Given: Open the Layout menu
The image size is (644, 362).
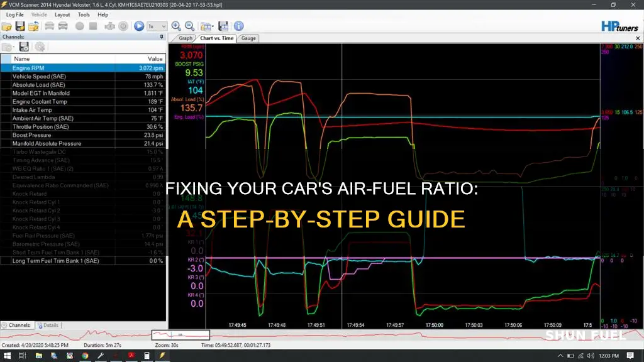Looking at the screenshot, I should (62, 15).
